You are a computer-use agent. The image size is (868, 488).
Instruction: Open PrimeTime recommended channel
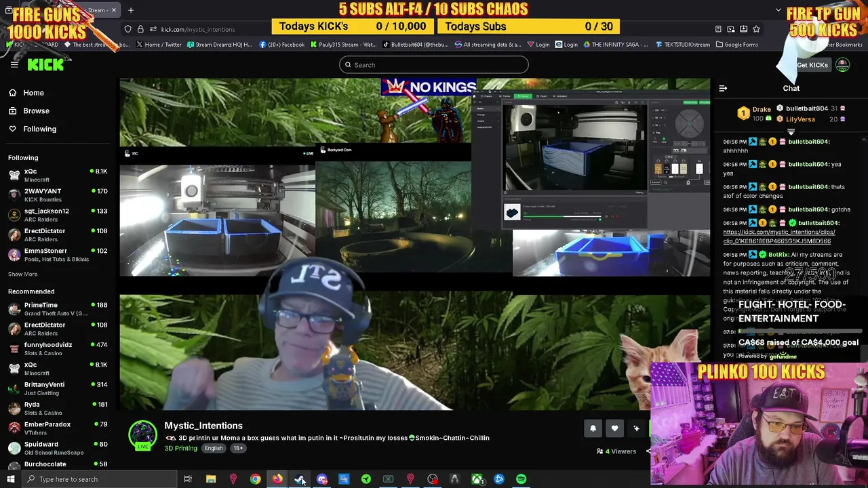click(x=58, y=308)
